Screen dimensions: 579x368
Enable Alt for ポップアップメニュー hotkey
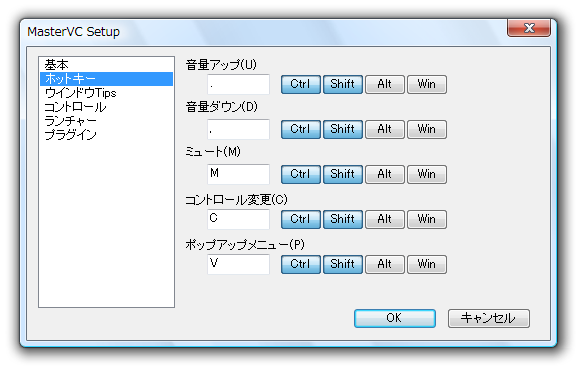[x=385, y=264]
